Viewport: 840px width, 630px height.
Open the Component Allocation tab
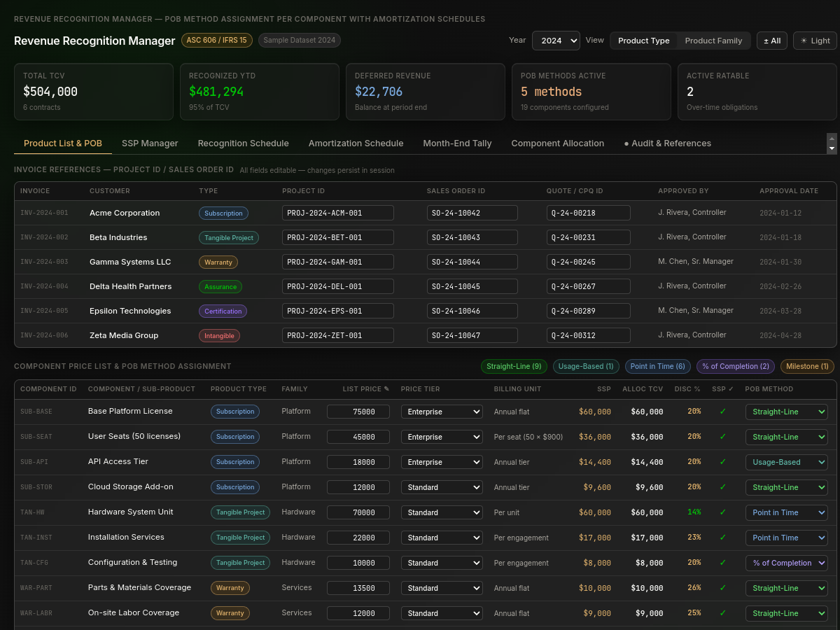click(x=558, y=143)
